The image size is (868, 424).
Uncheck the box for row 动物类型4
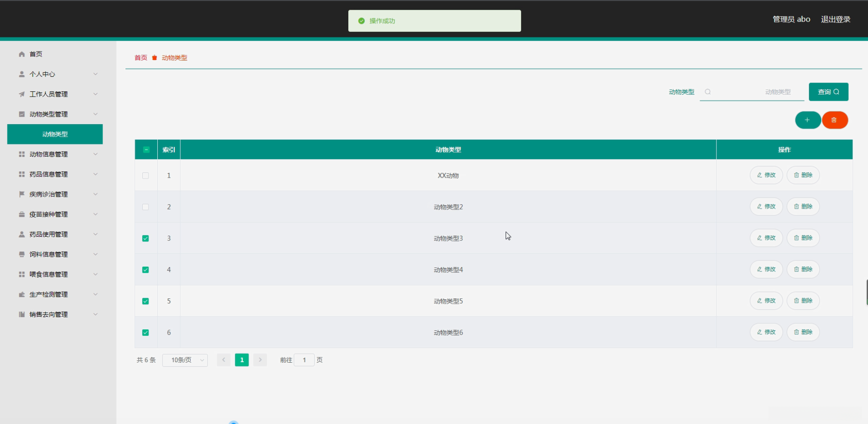click(x=146, y=270)
